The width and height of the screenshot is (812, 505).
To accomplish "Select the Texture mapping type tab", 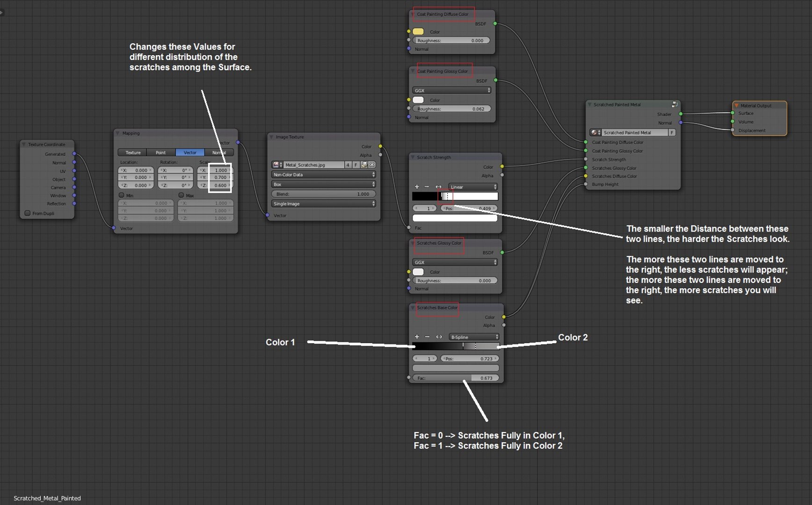I will pyautogui.click(x=133, y=152).
